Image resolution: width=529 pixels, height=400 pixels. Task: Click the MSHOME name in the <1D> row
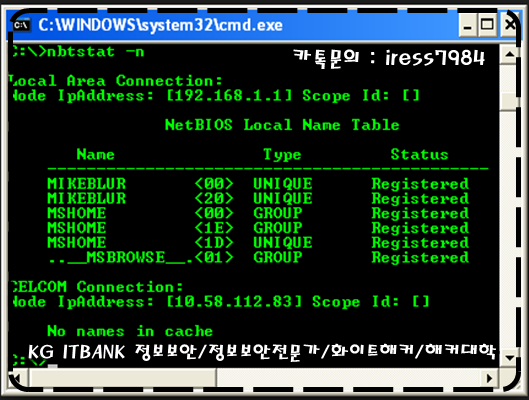tap(77, 242)
